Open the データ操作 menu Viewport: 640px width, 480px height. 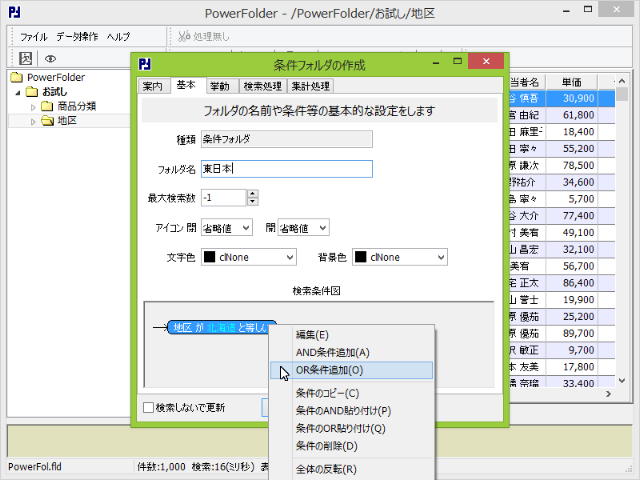point(77,37)
